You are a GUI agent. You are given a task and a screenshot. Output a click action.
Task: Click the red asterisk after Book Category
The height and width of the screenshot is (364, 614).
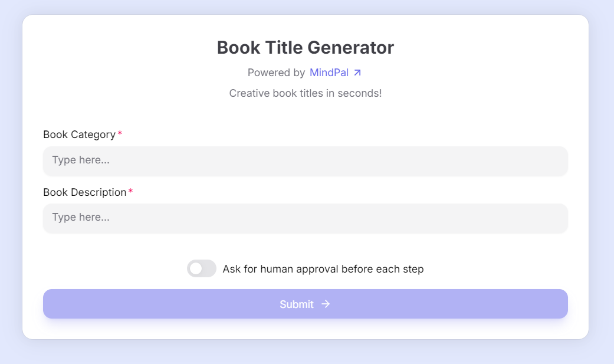point(120,135)
